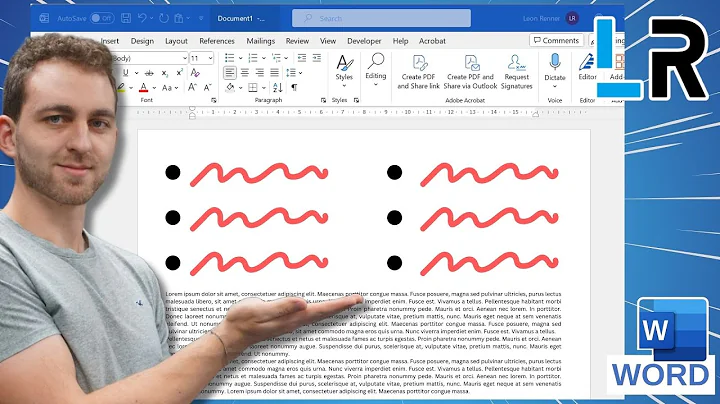This screenshot has width=720, height=404.
Task: Open the Undo history dropdown arrow
Action: click(152, 18)
